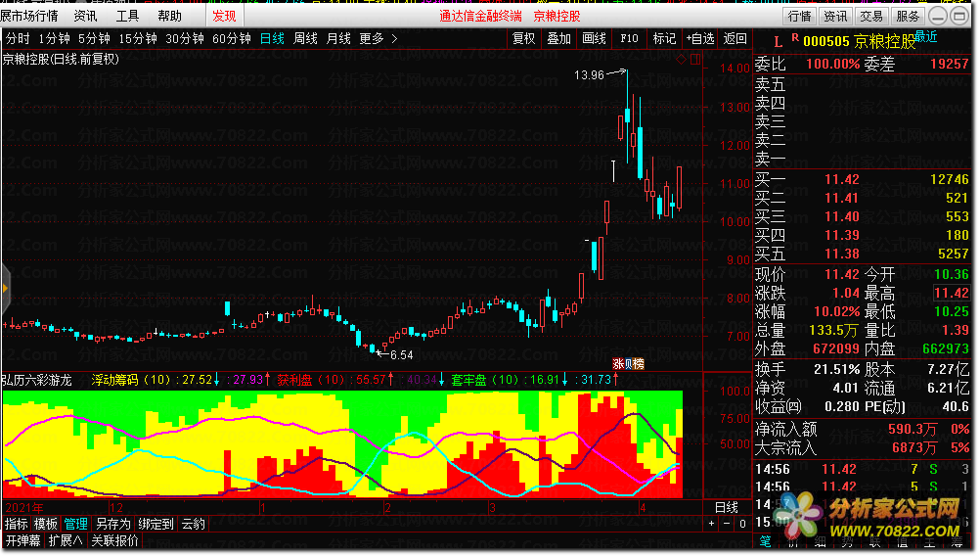Select the 60分钟 period
The width and height of the screenshot is (980, 556).
click(x=232, y=39)
